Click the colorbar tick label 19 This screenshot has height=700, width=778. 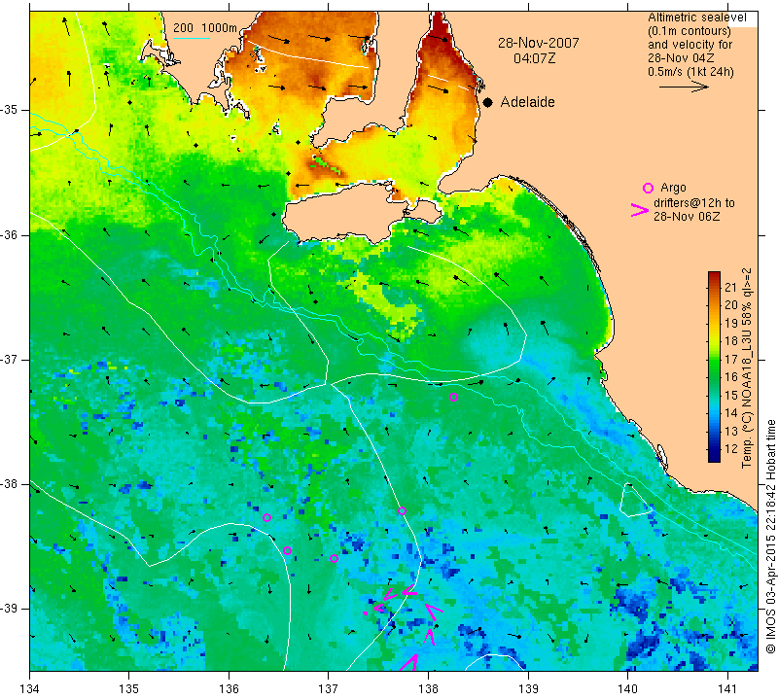click(x=731, y=324)
